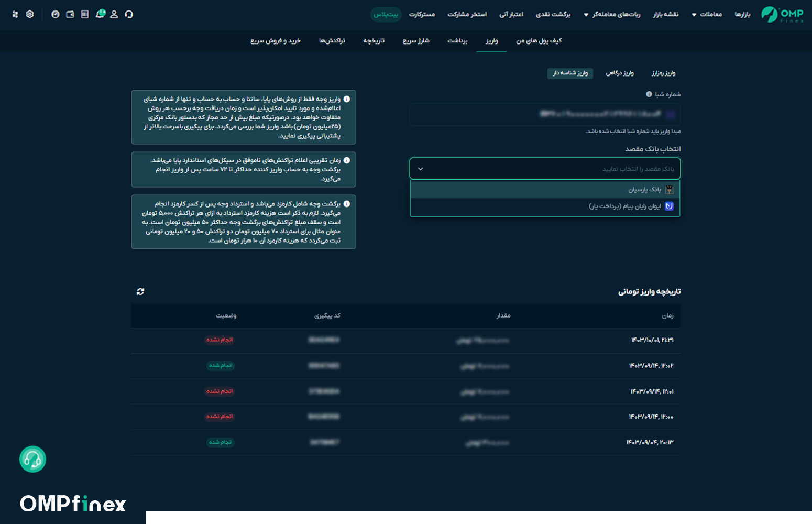Screen dimensions: 812x524
Task: Click the date cell ending 12:02
Action: 651,366
